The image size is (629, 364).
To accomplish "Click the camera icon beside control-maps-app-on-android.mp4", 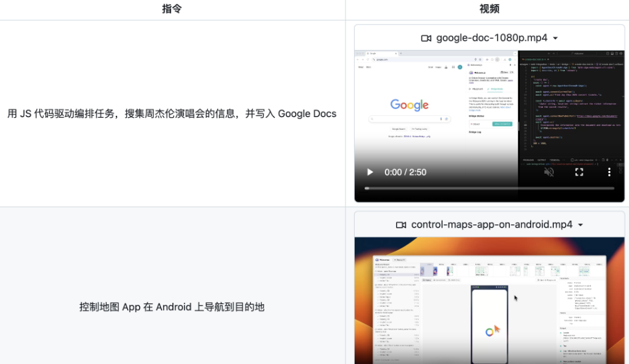I will 401,225.
